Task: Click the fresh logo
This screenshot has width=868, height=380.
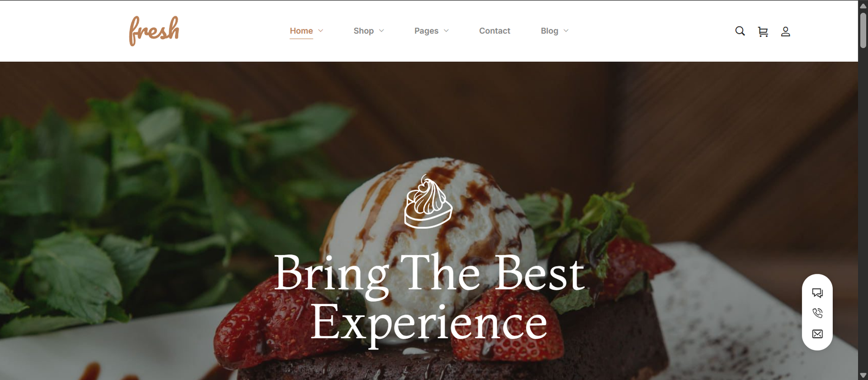Action: (154, 30)
